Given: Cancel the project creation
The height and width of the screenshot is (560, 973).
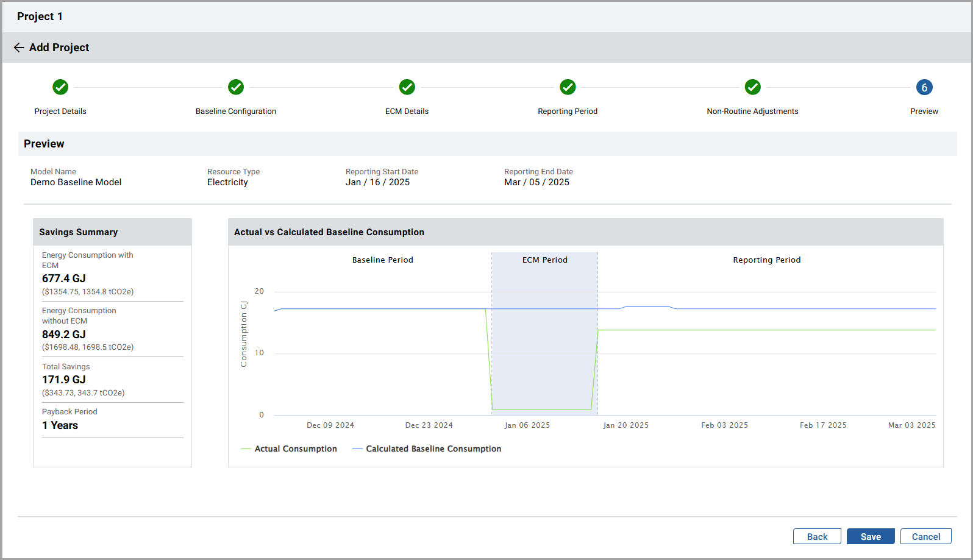Looking at the screenshot, I should 925,537.
